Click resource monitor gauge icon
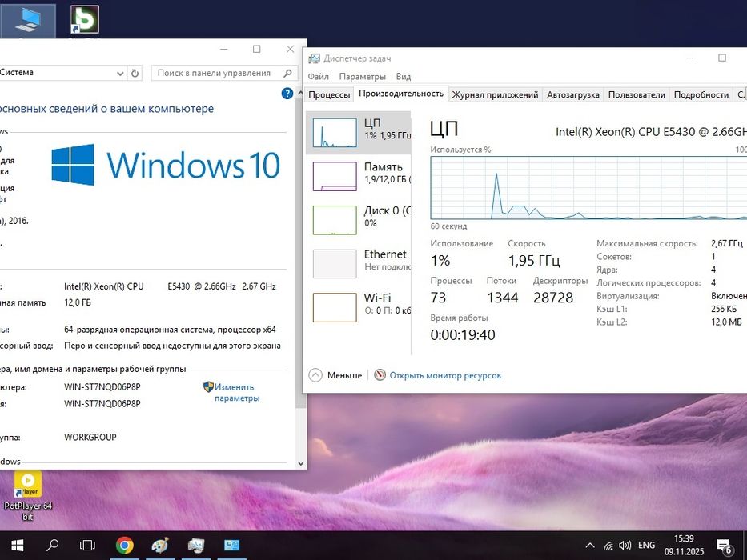 (x=380, y=374)
